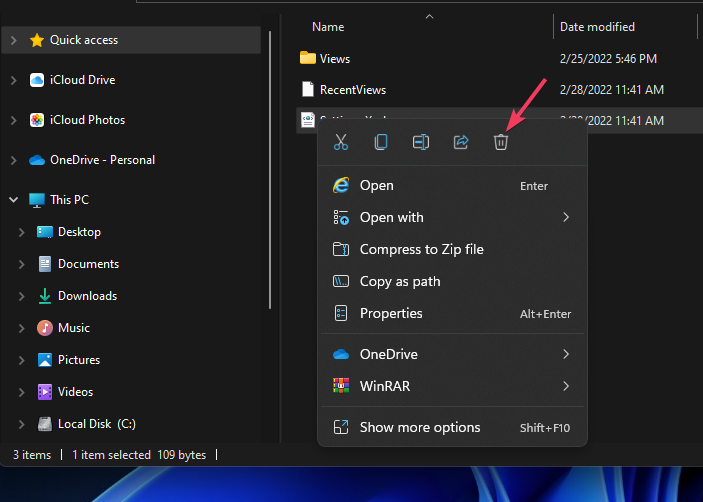This screenshot has height=502, width=703.
Task: Expand the Pictures tree node
Action: click(22, 360)
